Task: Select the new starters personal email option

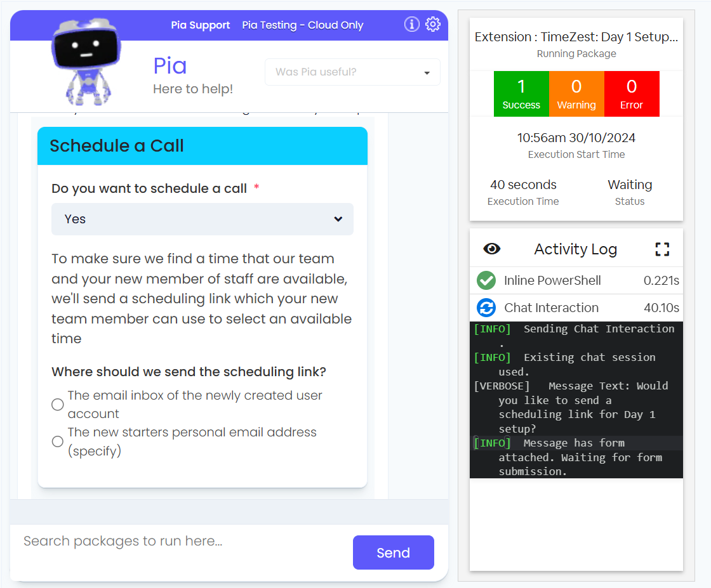Action: click(x=58, y=441)
